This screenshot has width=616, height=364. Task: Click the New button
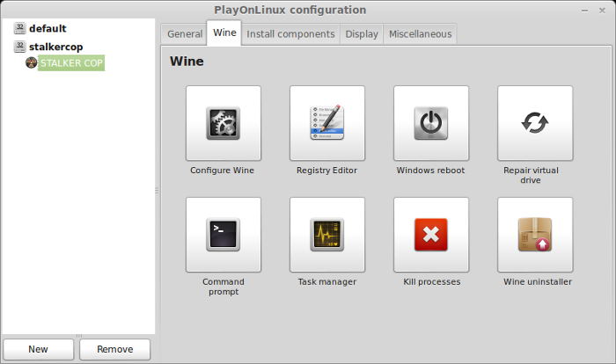pyautogui.click(x=38, y=349)
